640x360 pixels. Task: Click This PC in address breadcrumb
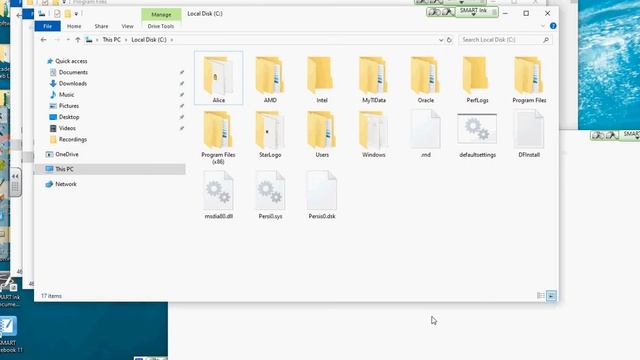click(x=111, y=40)
